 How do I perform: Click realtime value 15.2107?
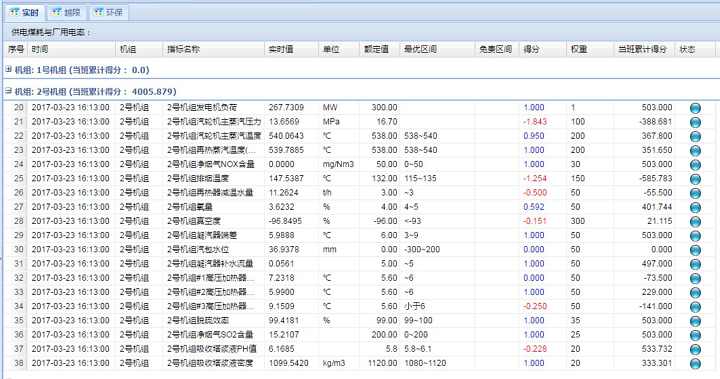click(283, 335)
